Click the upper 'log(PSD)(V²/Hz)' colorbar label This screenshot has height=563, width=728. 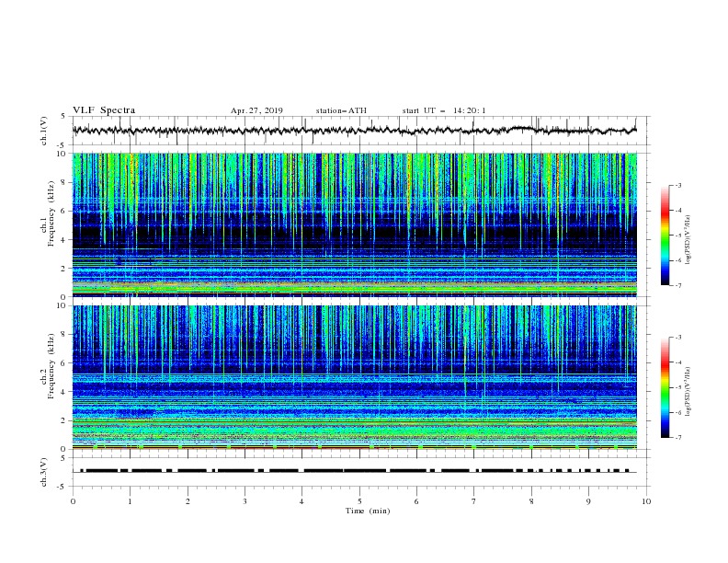[x=688, y=240]
